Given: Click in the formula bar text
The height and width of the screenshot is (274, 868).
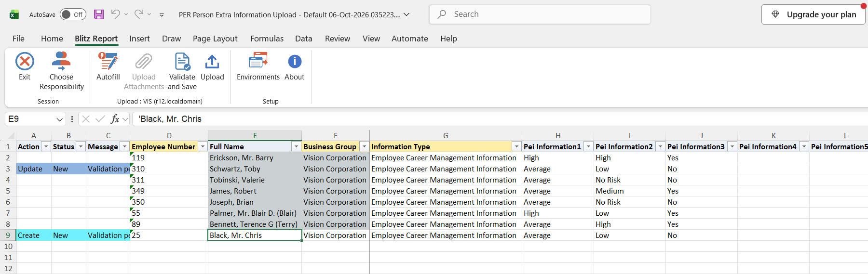Looking at the screenshot, I should (499, 119).
